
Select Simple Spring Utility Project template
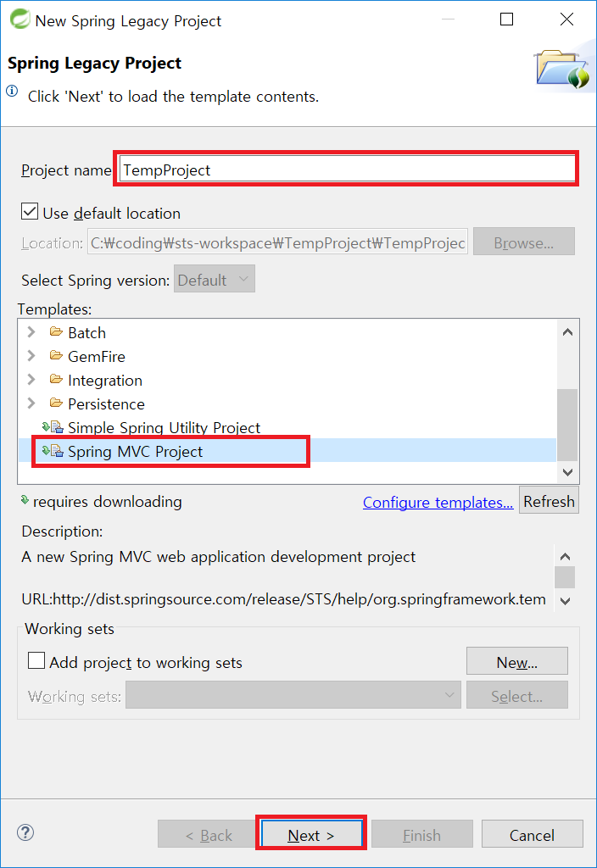point(164,428)
